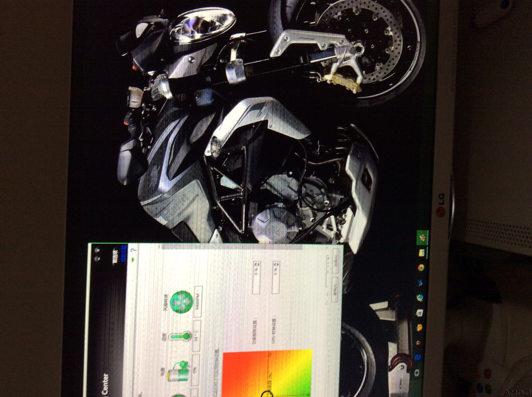532x397 pixels.
Task: Open the yellow Outlook-style taskbar icon
Action: pyautogui.click(x=422, y=253)
